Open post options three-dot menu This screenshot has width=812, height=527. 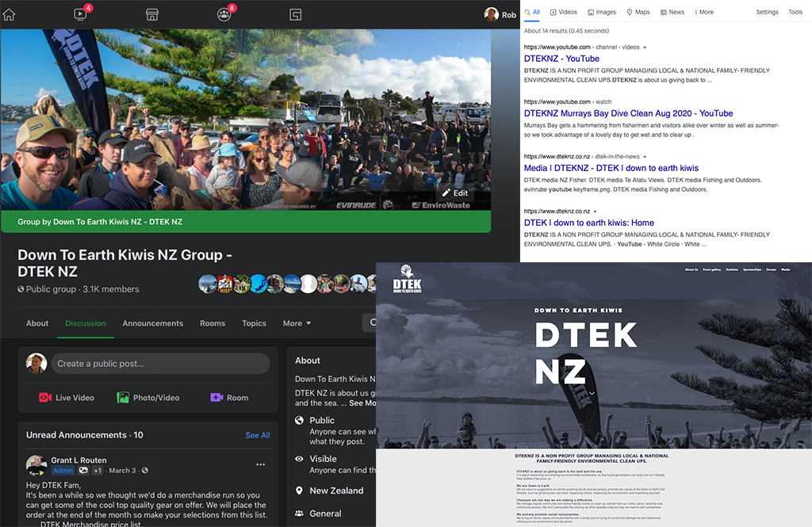click(260, 464)
